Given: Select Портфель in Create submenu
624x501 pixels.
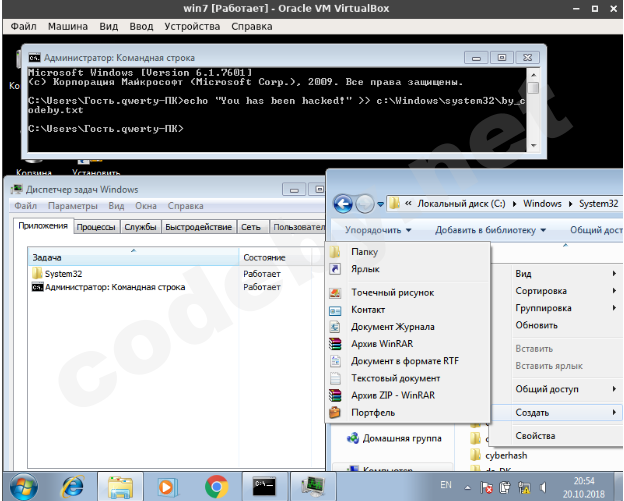Looking at the screenshot, I should [x=408, y=412].
